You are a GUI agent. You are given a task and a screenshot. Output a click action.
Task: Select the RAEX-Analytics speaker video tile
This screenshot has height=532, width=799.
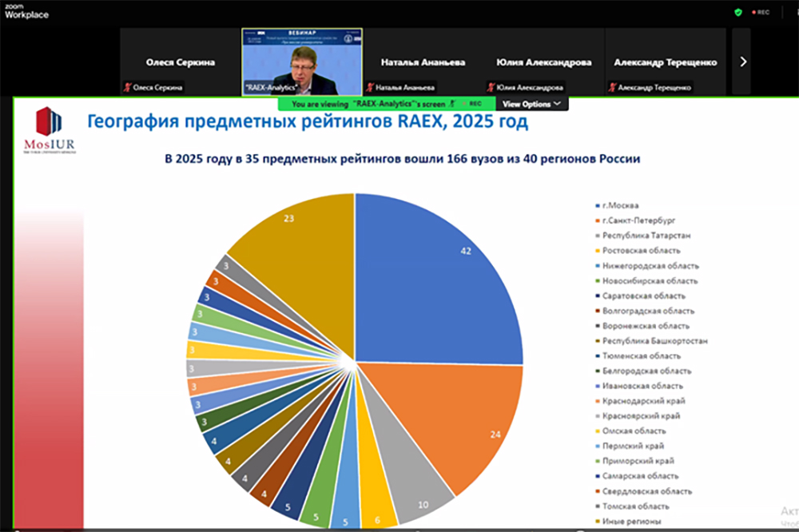click(x=302, y=62)
